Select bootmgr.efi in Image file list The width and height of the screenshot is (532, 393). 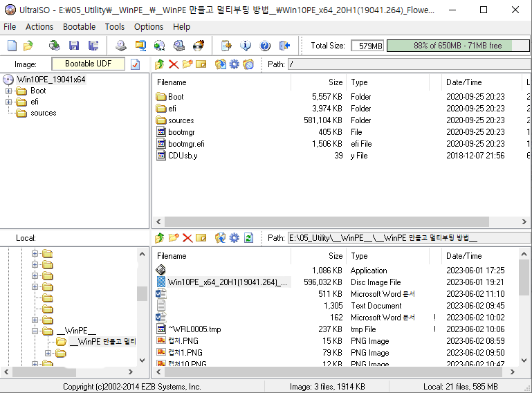point(186,144)
